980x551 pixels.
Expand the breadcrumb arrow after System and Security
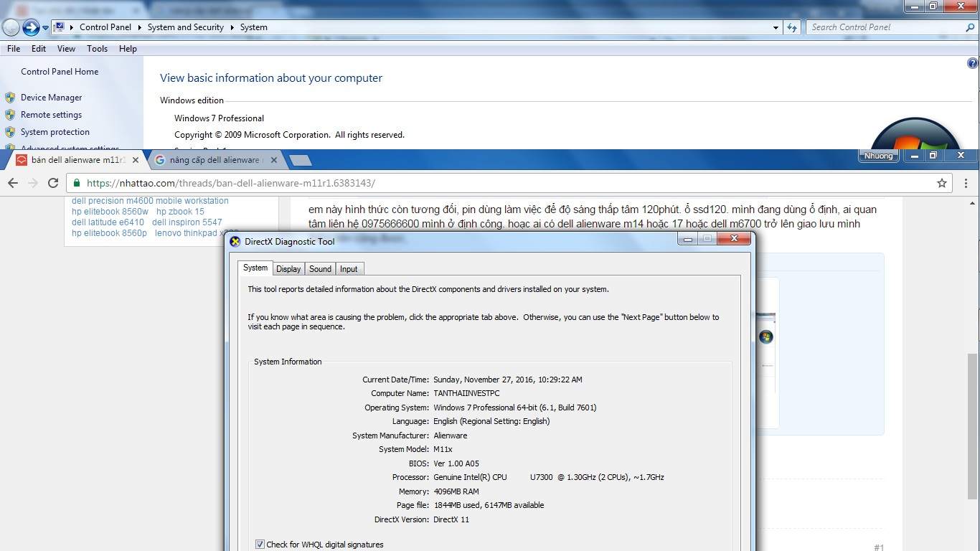coord(232,27)
